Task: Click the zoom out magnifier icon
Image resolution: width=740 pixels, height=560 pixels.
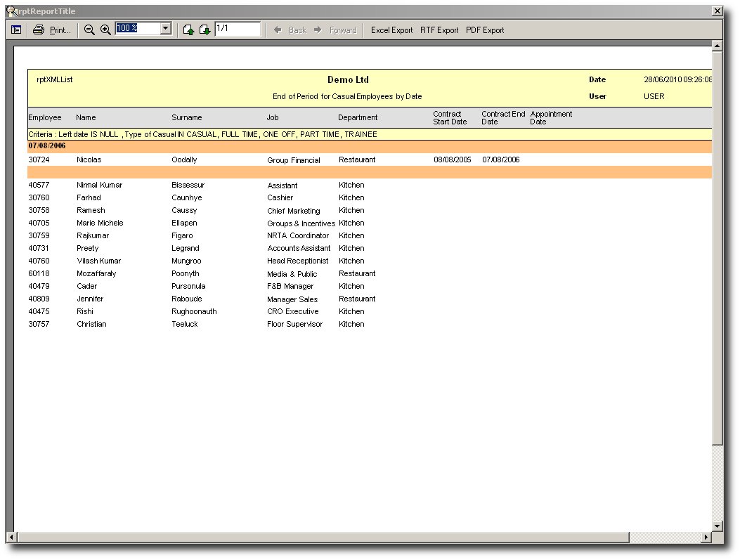Action: [89, 30]
